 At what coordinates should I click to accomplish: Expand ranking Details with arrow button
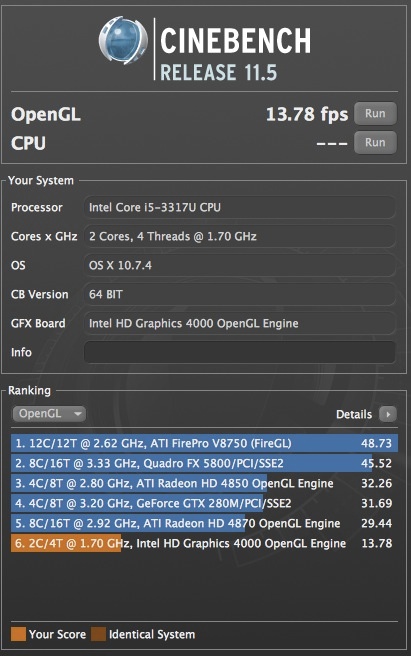388,414
